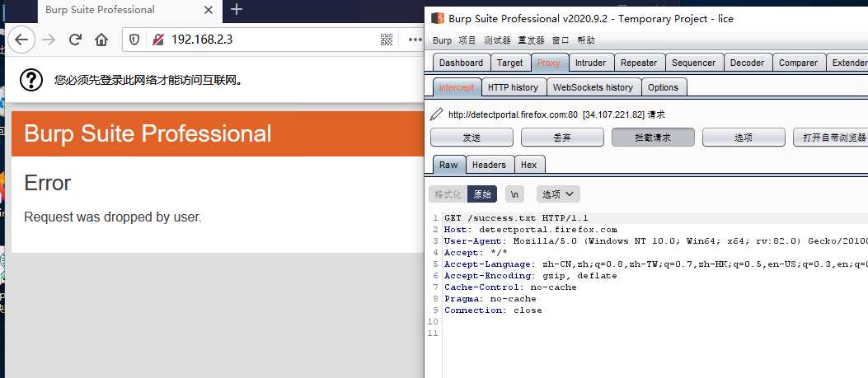The height and width of the screenshot is (378, 868).
Task: Click the captive portal login notice text
Action: pos(149,80)
